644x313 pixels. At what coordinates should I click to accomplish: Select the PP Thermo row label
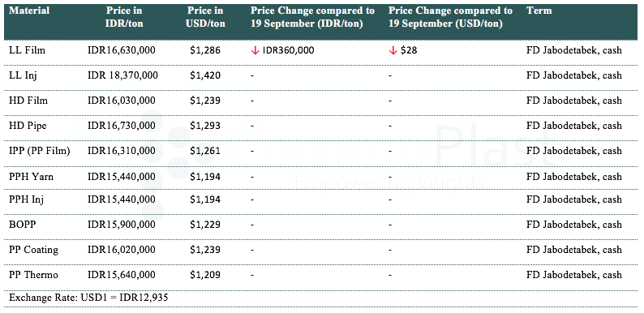(x=33, y=275)
